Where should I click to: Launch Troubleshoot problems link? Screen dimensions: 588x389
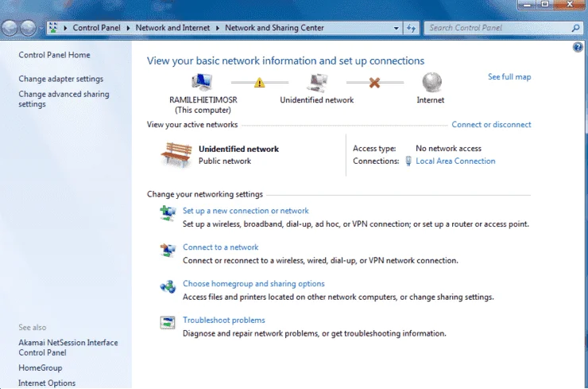(224, 321)
